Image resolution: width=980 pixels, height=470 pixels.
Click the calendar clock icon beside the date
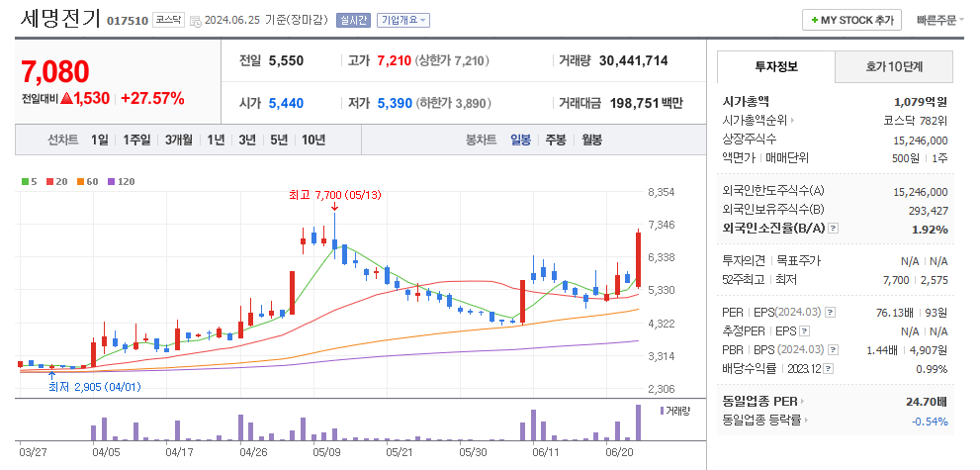195,21
